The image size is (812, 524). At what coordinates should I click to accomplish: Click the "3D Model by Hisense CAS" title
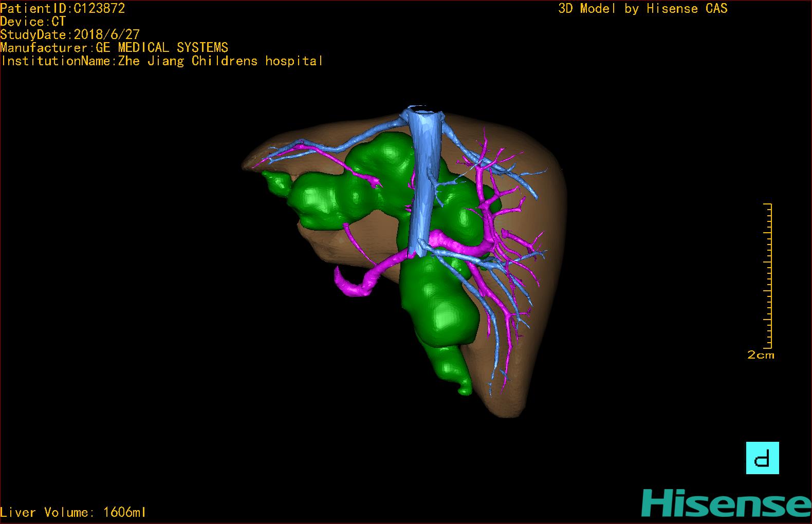click(642, 8)
